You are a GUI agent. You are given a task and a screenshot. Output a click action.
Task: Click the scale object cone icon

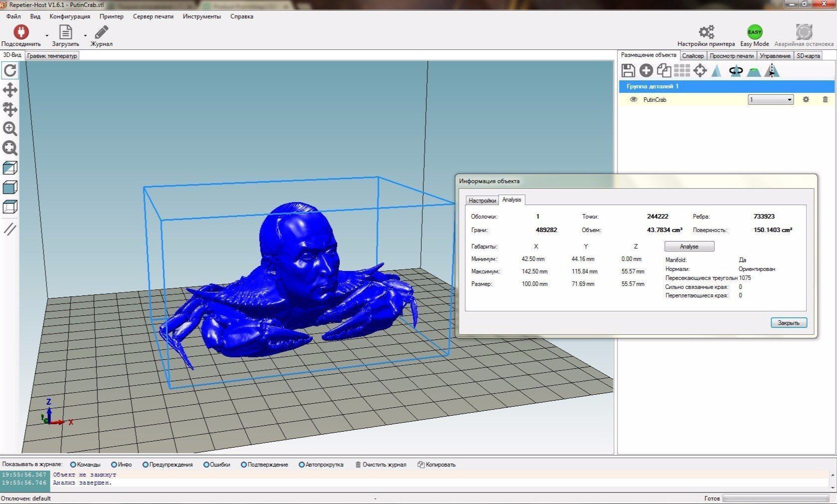tap(717, 71)
